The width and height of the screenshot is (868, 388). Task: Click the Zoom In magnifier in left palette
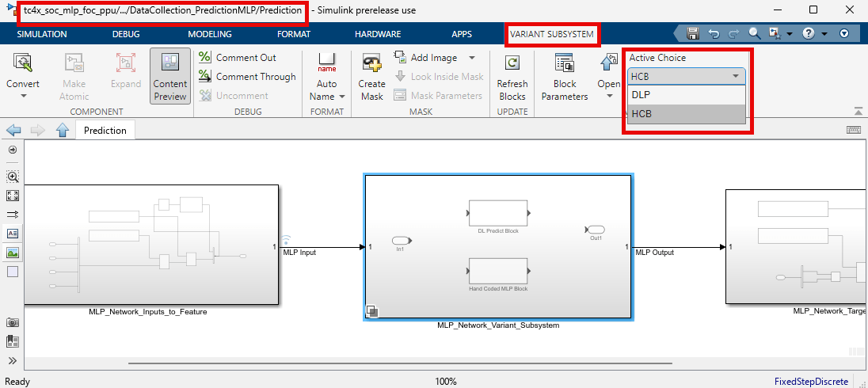tap(12, 176)
